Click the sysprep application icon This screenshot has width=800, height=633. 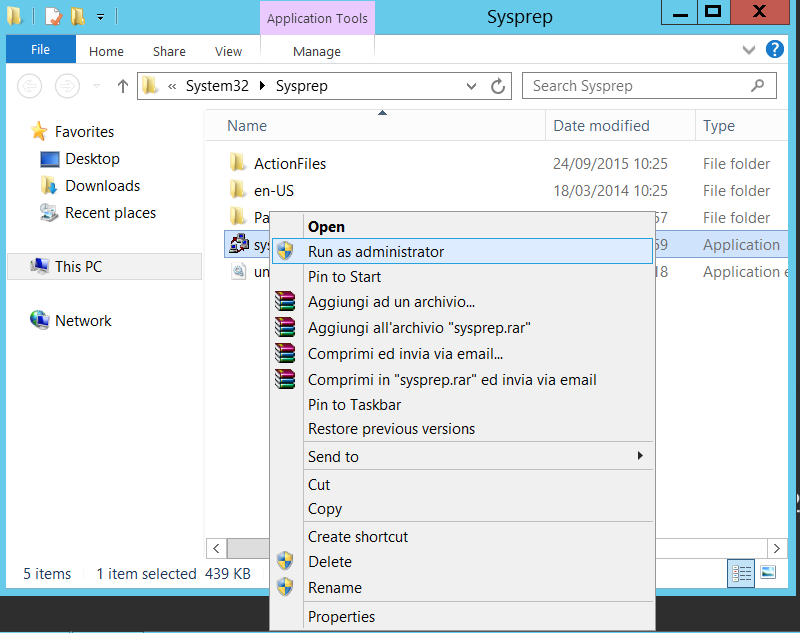tap(238, 244)
